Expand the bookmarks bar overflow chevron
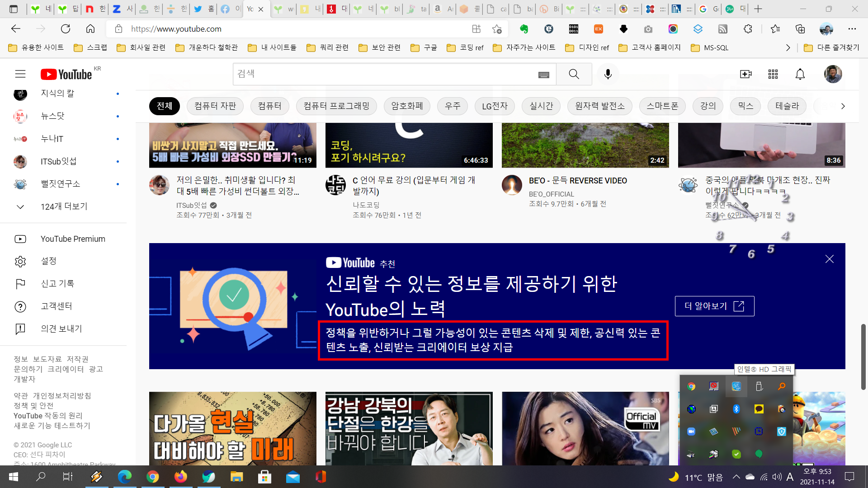The width and height of the screenshot is (868, 488). point(788,47)
